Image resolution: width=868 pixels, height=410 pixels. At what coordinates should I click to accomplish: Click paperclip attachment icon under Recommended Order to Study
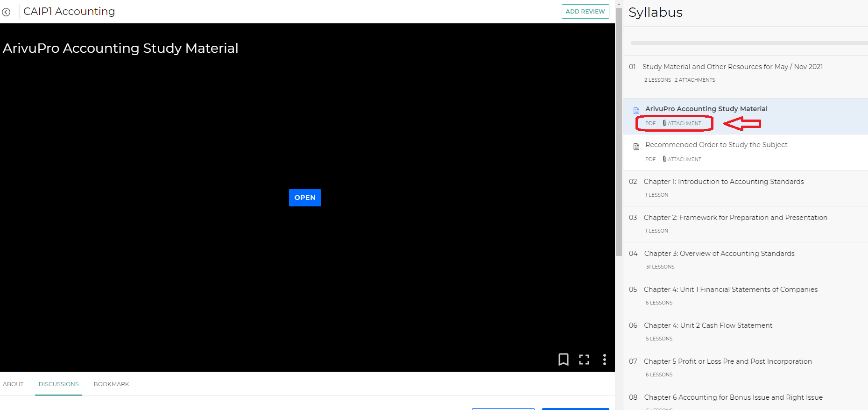[664, 159]
